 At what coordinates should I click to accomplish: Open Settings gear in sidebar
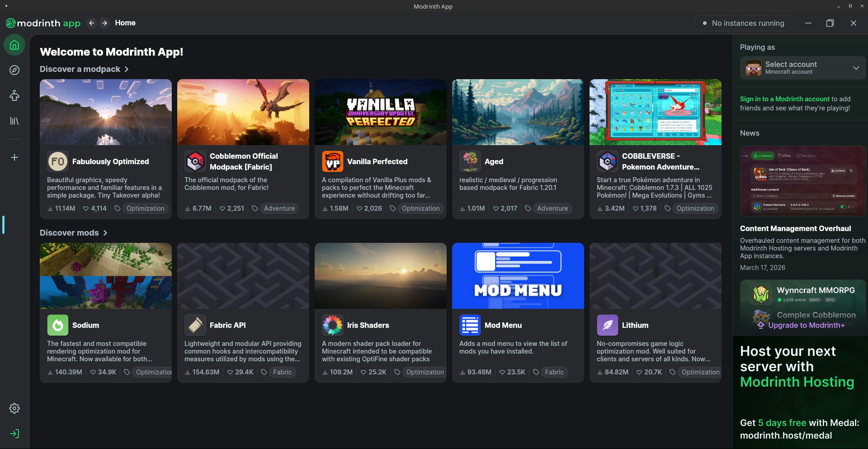coord(14,408)
